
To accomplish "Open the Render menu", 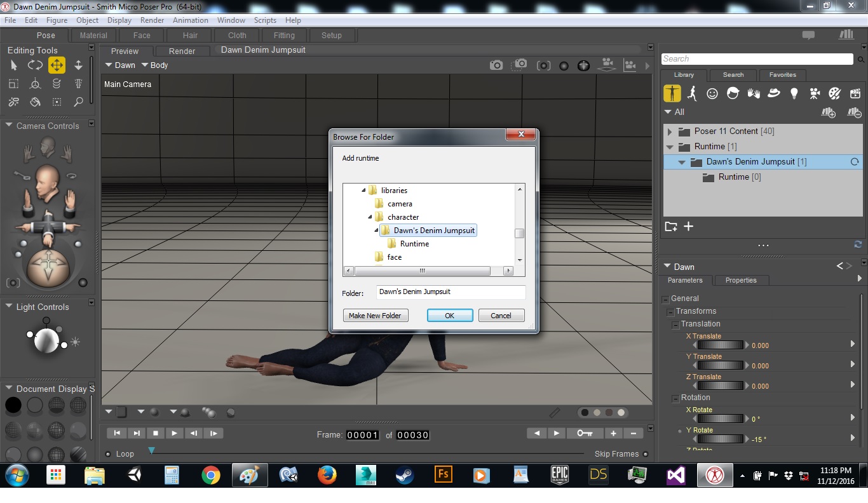I will [152, 20].
